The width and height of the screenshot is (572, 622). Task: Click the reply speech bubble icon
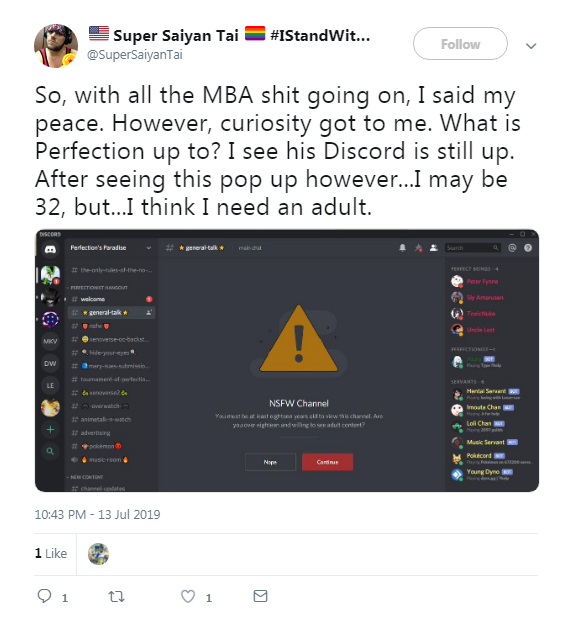44,596
